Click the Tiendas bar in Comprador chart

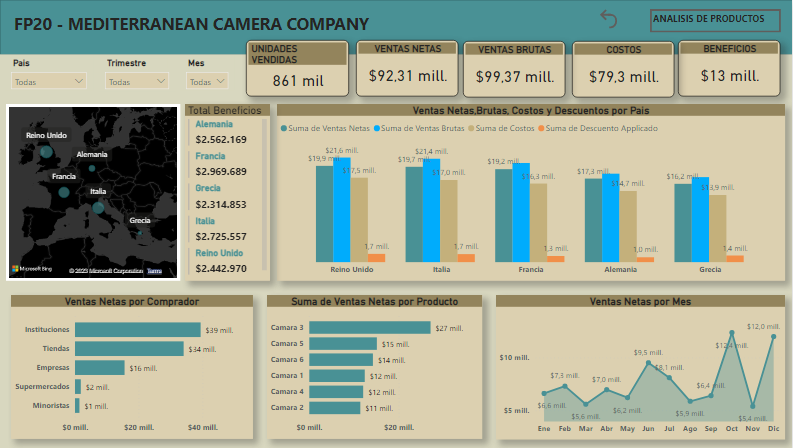pyautogui.click(x=129, y=348)
